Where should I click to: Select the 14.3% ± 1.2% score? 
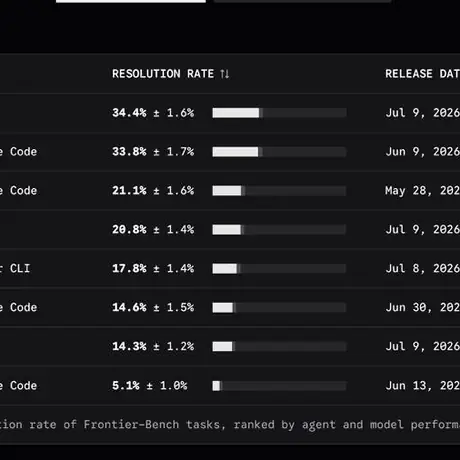click(153, 346)
